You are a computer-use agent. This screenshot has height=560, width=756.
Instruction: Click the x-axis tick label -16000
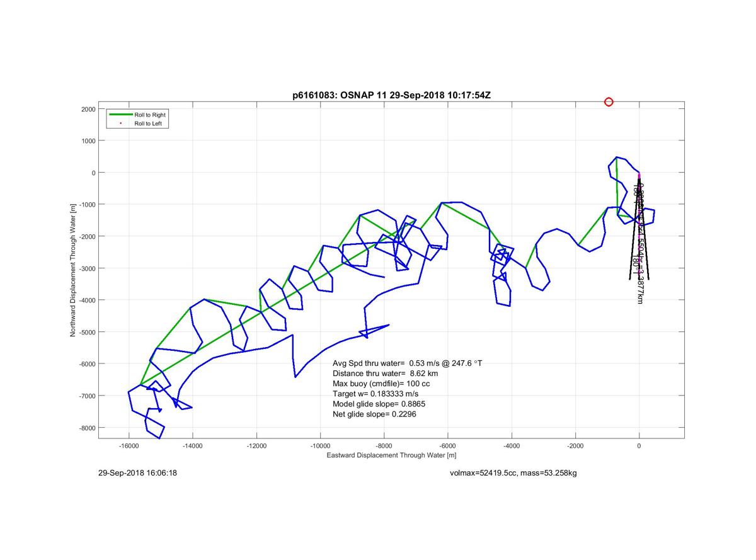[x=129, y=446]
